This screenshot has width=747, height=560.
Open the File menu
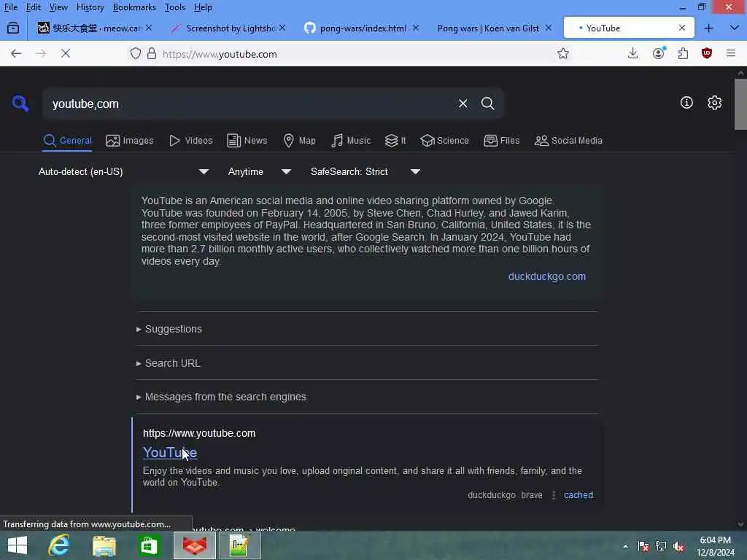[x=10, y=7]
